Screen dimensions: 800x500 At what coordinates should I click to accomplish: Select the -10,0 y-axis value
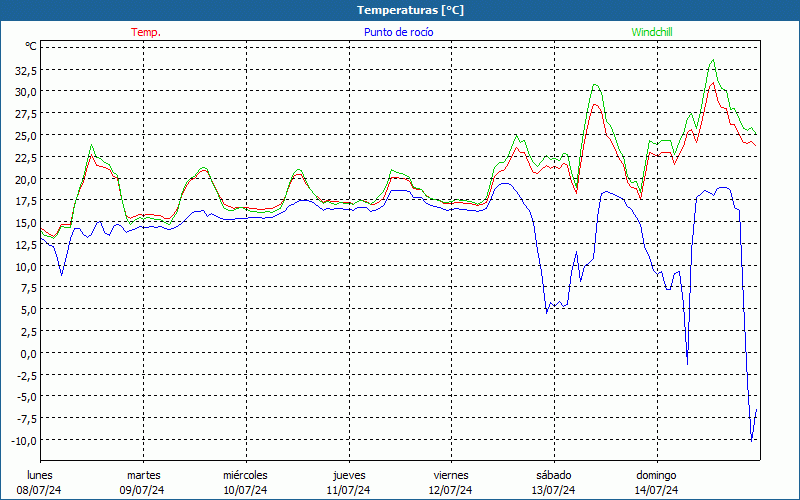24,440
